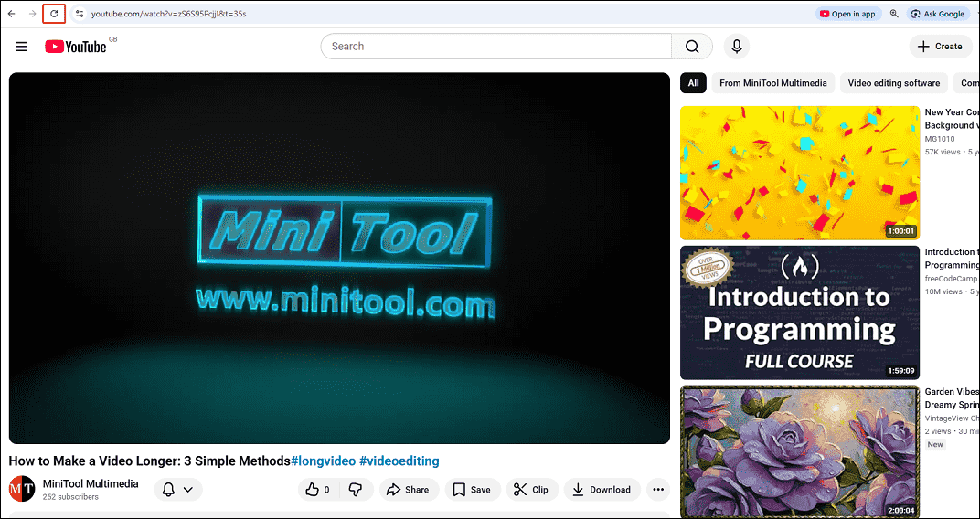Open the MiniTool Multimedia channel name
The height and width of the screenshot is (519, 980).
[91, 484]
